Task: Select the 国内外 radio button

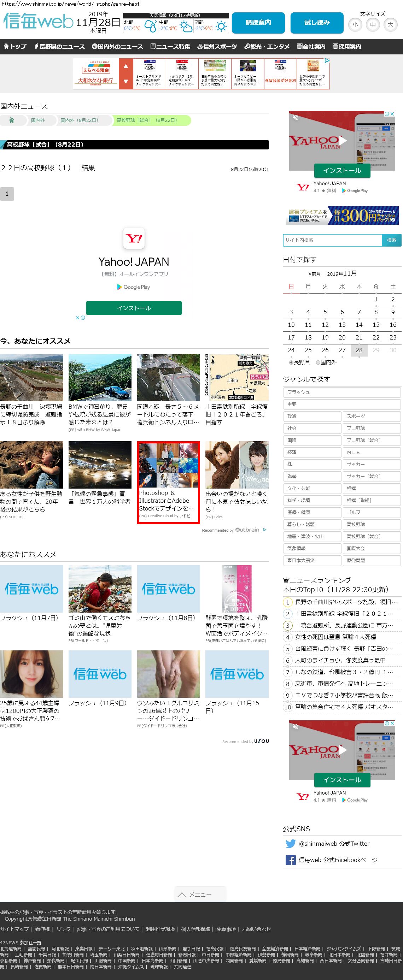Action: (x=318, y=362)
